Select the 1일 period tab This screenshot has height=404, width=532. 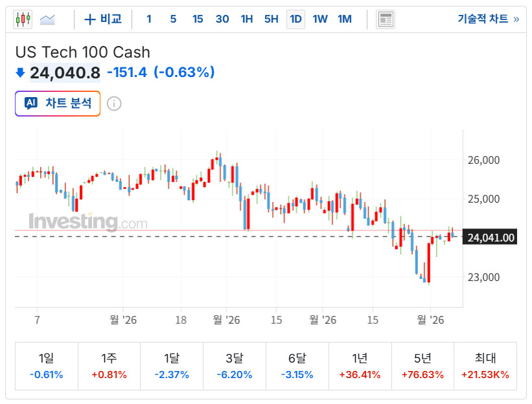[x=47, y=366]
